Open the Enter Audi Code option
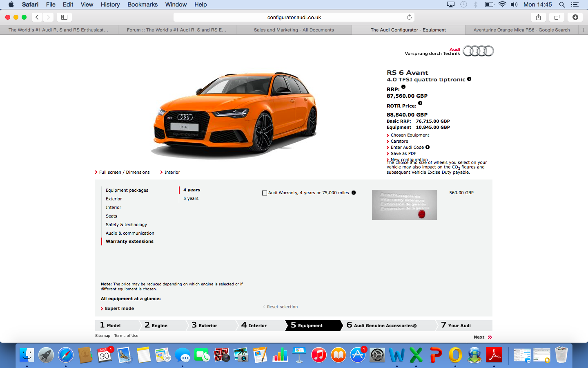 [x=407, y=147]
